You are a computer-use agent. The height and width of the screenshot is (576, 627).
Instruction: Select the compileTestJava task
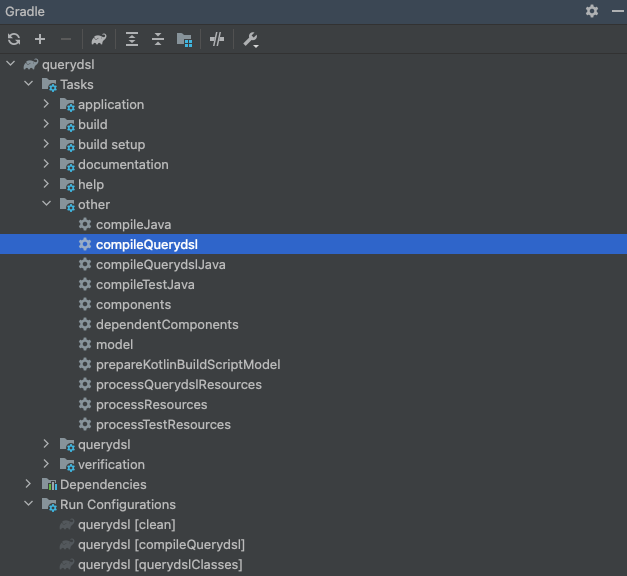pyautogui.click(x=145, y=284)
